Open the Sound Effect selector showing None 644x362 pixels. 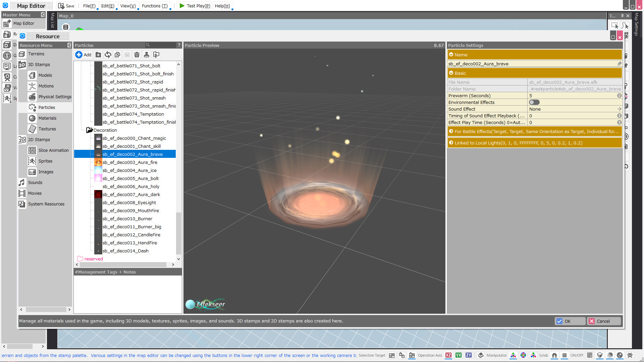pos(619,109)
